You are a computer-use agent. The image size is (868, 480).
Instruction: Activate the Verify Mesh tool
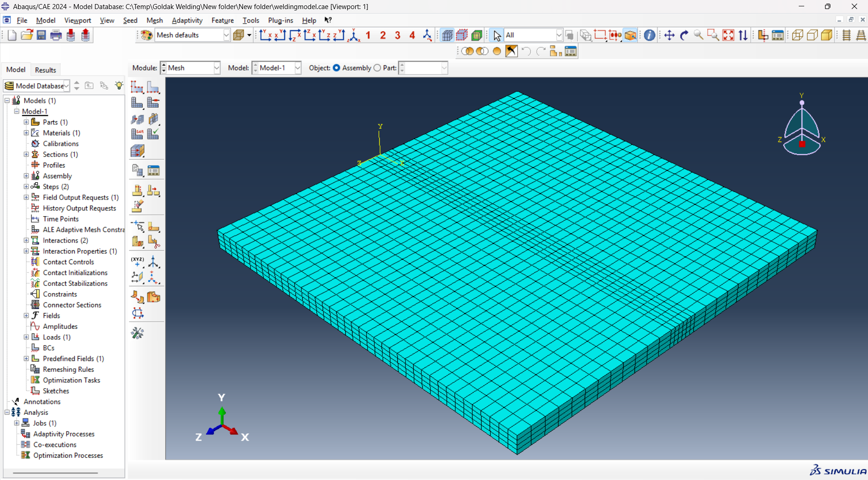[x=153, y=133]
